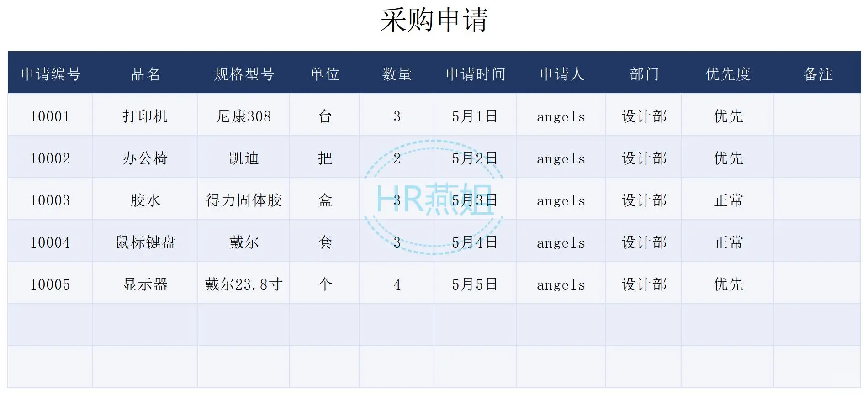Select the 打印机 product cell
The image size is (868, 395).
point(145,115)
